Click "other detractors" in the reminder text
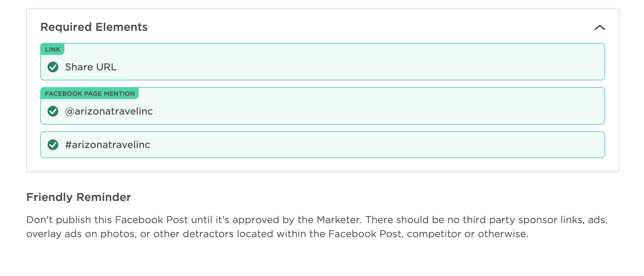 point(193,234)
